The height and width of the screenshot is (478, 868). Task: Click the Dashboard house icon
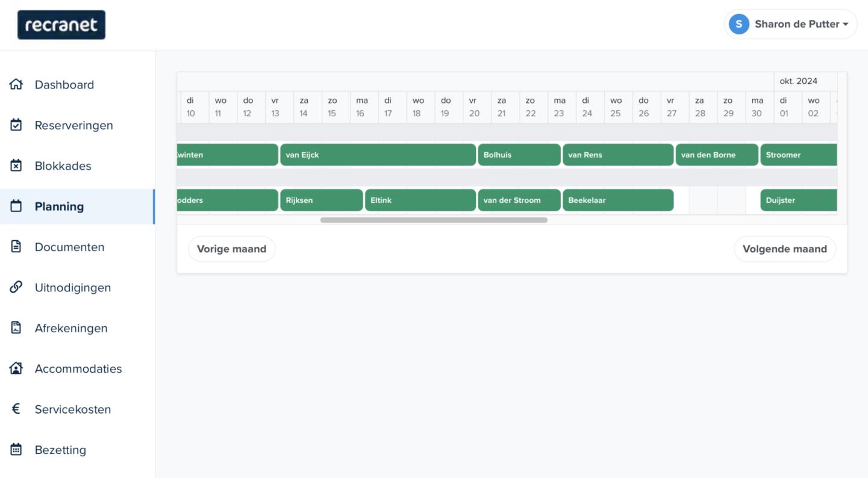coord(16,84)
